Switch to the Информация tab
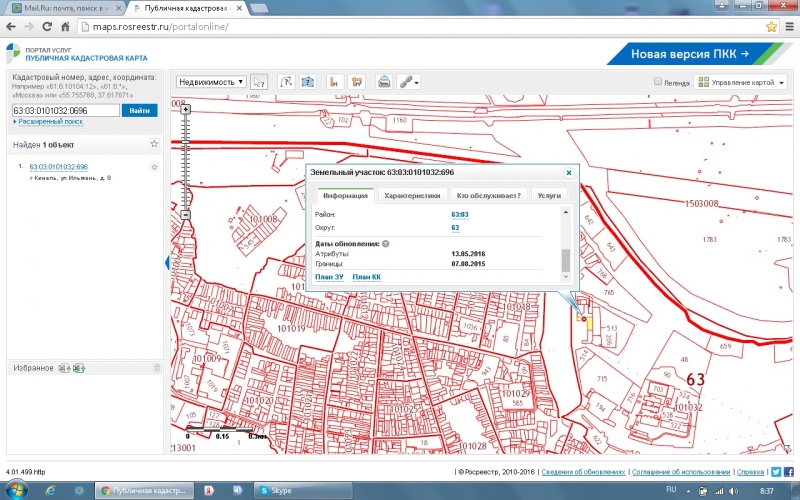This screenshot has width=800, height=500. pos(345,195)
